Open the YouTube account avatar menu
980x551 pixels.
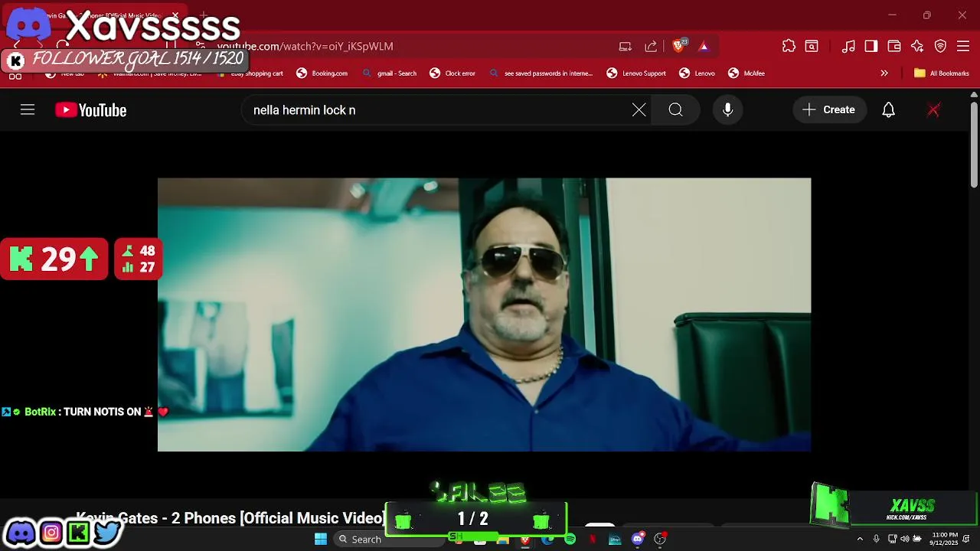(933, 110)
